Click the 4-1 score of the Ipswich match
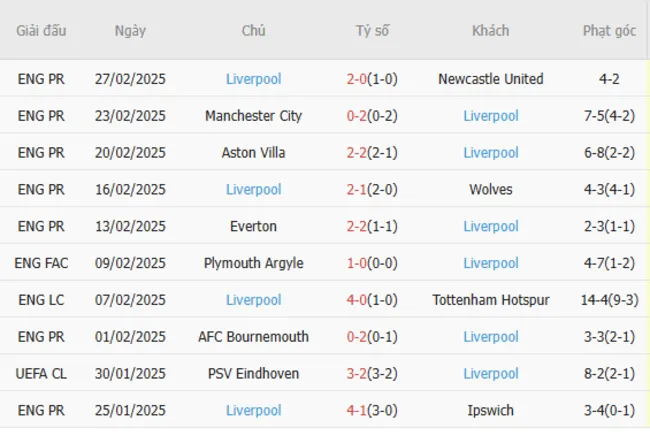The image size is (650, 443). click(x=355, y=411)
